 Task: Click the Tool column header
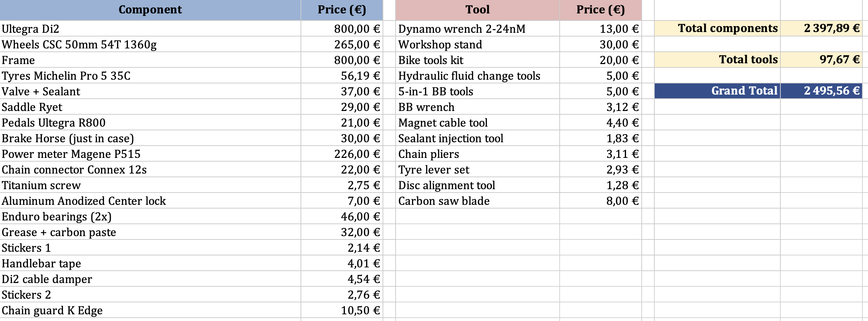(x=478, y=10)
